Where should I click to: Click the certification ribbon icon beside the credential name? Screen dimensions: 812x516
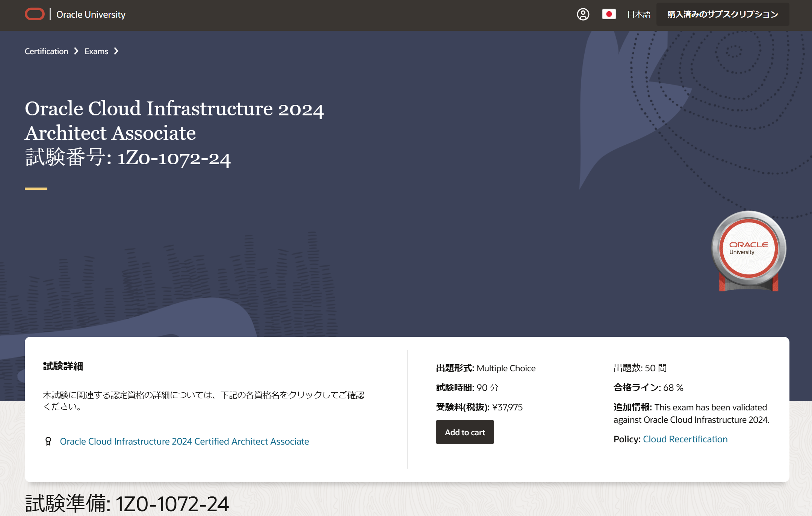(48, 441)
